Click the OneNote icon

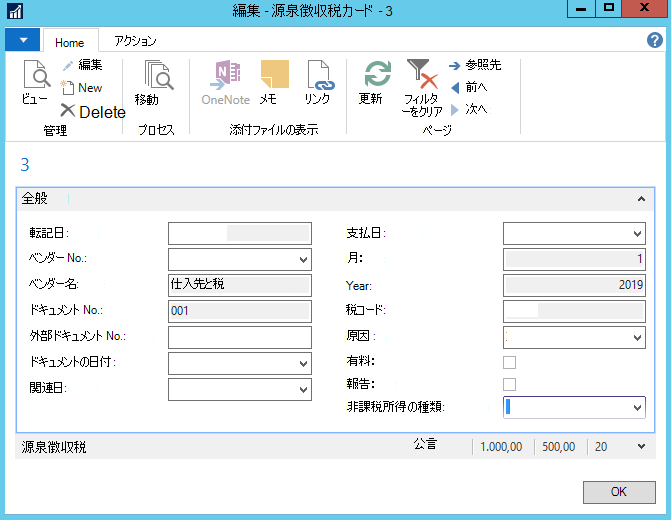coord(226,74)
